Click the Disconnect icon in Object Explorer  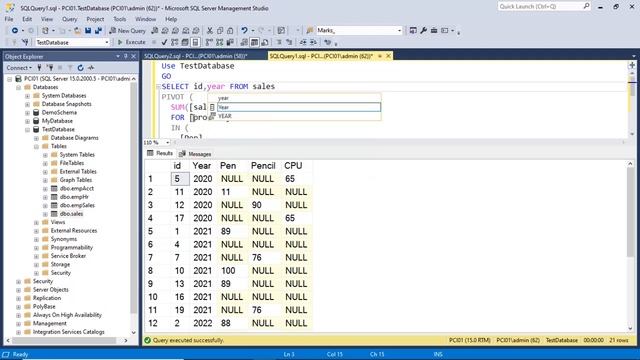[x=50, y=68]
